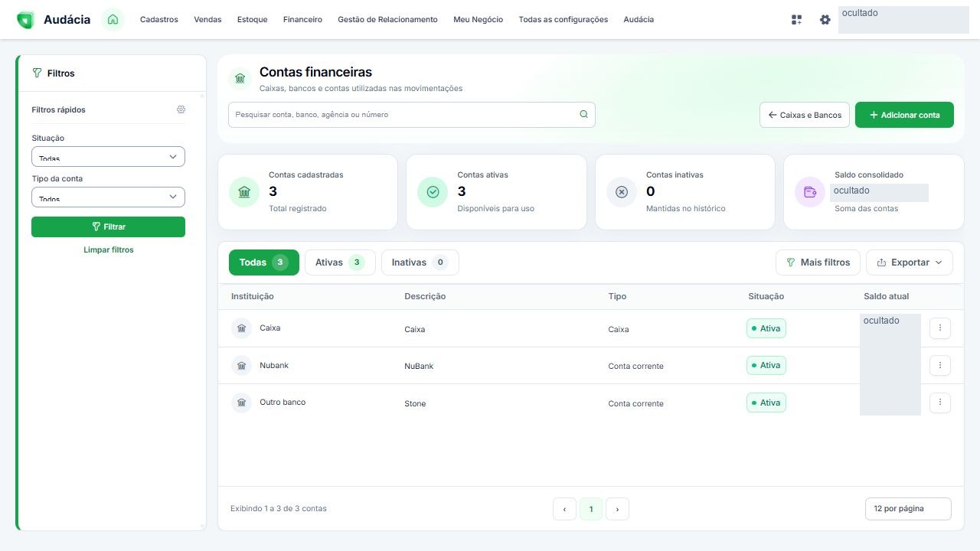Open the Financeiro menu
The height and width of the screenshot is (551, 980).
click(302, 20)
